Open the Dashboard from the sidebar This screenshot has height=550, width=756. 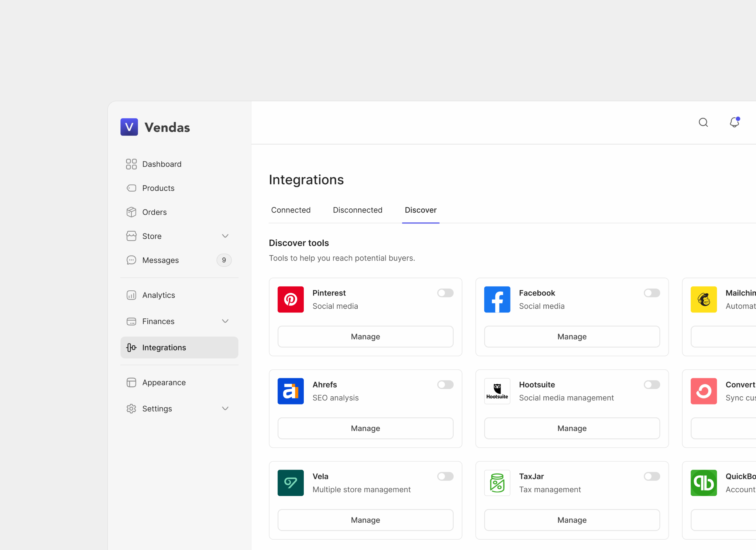click(162, 164)
